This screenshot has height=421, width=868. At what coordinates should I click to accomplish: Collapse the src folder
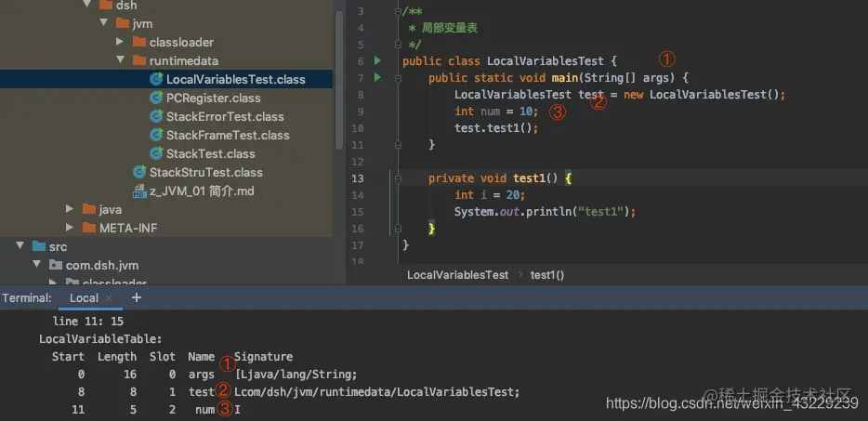20,246
